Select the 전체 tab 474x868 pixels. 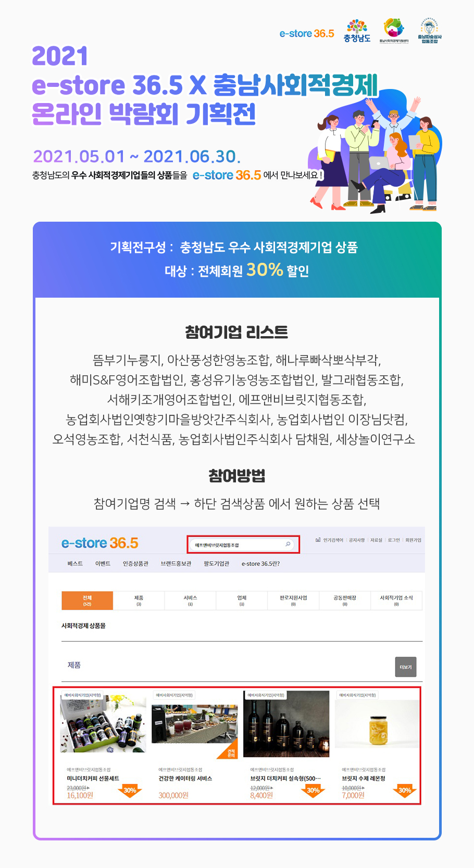87,601
